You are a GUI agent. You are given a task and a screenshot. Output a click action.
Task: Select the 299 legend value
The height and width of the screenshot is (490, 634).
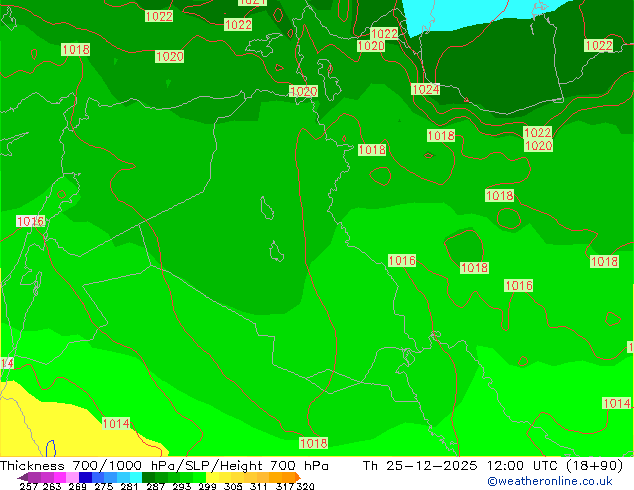pyautogui.click(x=207, y=486)
